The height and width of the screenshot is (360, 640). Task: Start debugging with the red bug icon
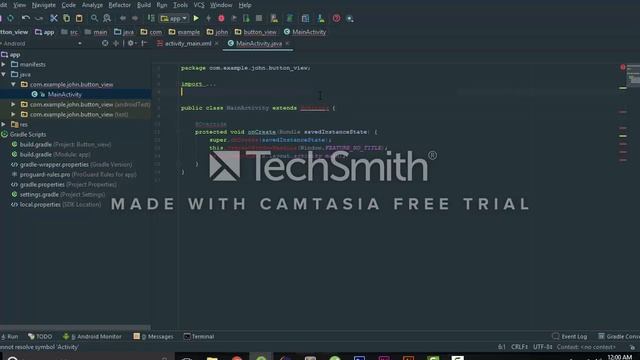pos(221,18)
